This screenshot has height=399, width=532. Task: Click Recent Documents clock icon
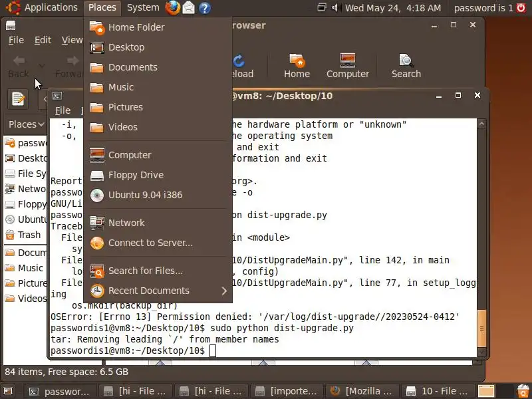[96, 291]
